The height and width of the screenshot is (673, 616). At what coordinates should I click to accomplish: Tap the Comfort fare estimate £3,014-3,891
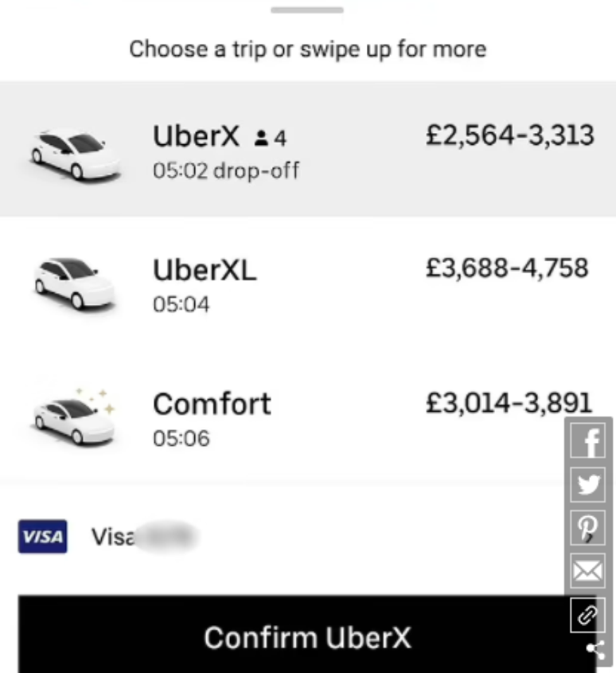(x=509, y=402)
